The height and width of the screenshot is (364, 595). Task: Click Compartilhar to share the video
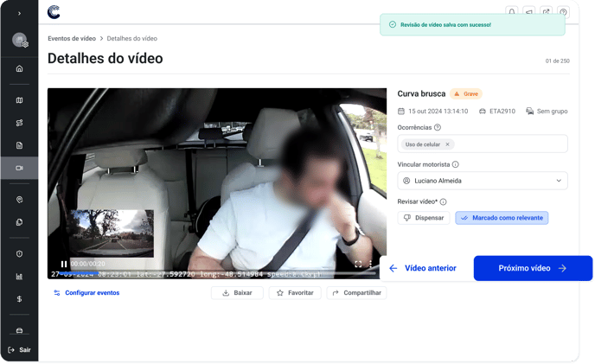pyautogui.click(x=356, y=292)
